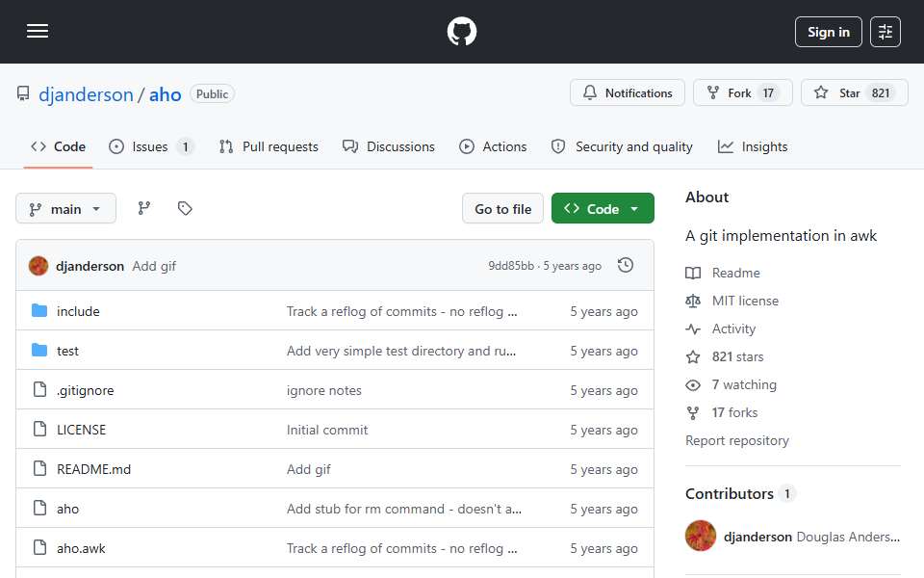The width and height of the screenshot is (924, 578).
Task: Open the aho file
Action: (67, 509)
